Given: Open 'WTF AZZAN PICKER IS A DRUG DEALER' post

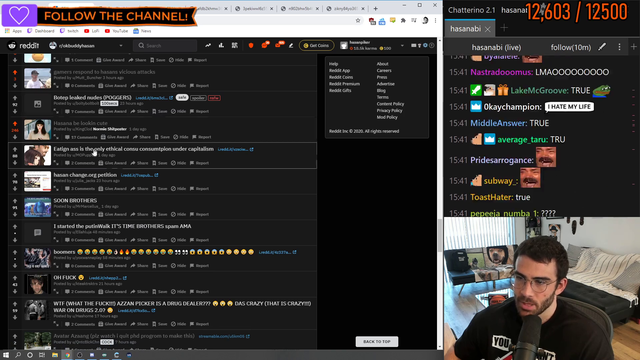Looking at the screenshot, I should pos(182,307).
